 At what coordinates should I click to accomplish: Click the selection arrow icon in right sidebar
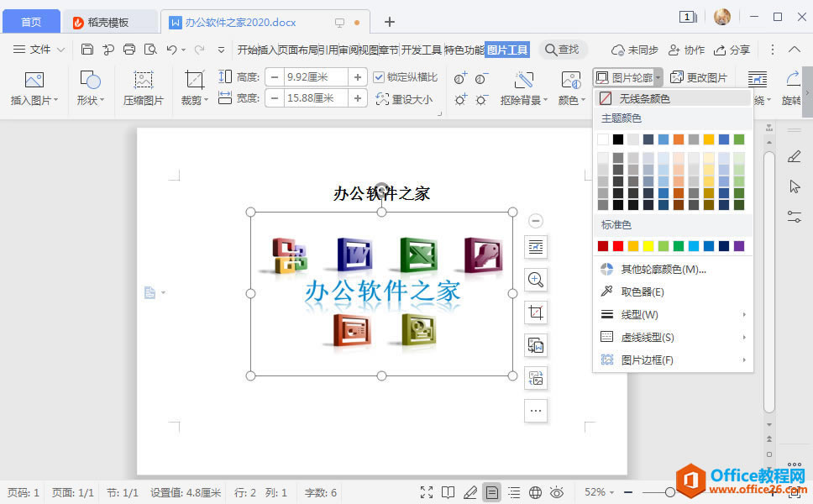point(795,186)
